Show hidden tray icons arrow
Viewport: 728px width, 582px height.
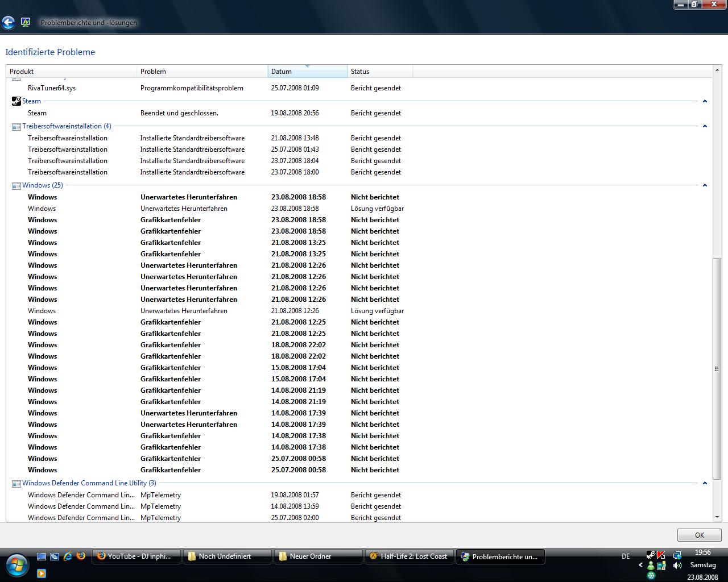pyautogui.click(x=640, y=566)
